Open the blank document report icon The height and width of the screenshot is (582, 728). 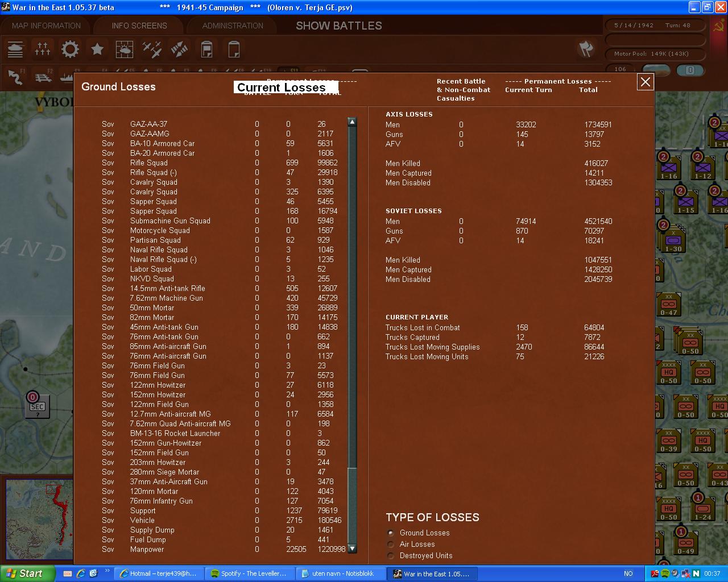pos(234,49)
